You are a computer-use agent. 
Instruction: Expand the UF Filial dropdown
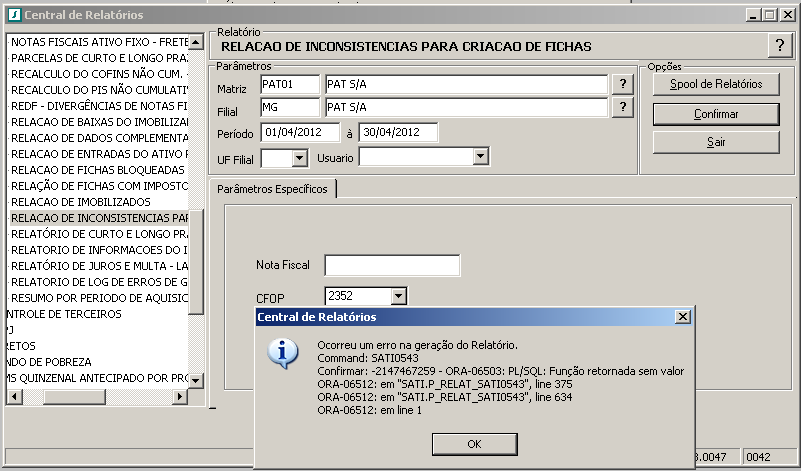(x=299, y=157)
